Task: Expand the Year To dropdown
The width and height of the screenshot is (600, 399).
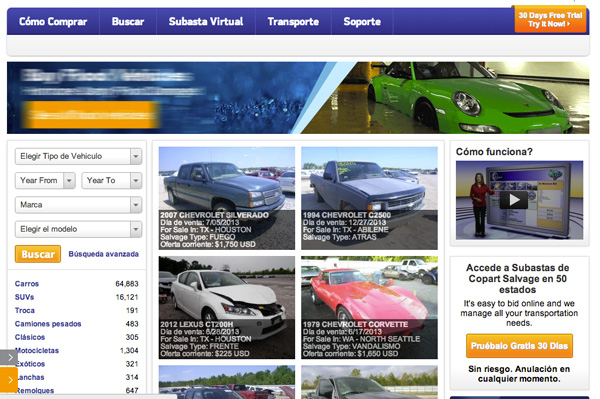Action: pyautogui.click(x=112, y=180)
